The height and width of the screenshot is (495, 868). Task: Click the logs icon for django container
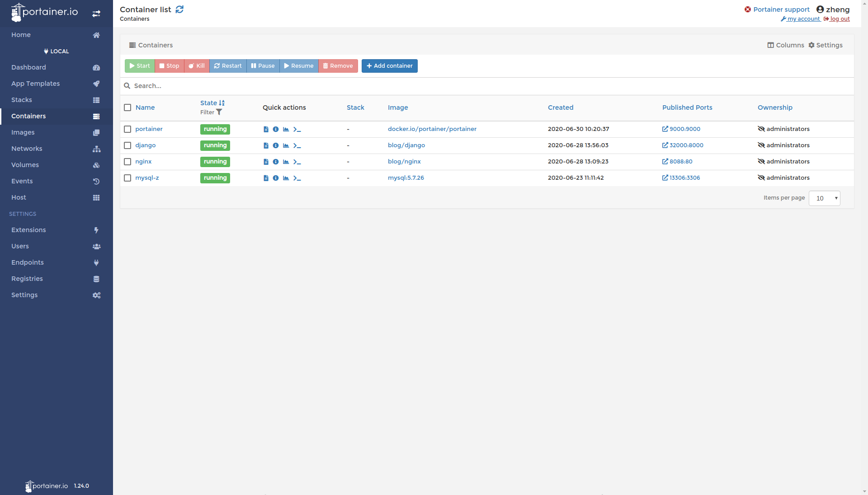[266, 145]
